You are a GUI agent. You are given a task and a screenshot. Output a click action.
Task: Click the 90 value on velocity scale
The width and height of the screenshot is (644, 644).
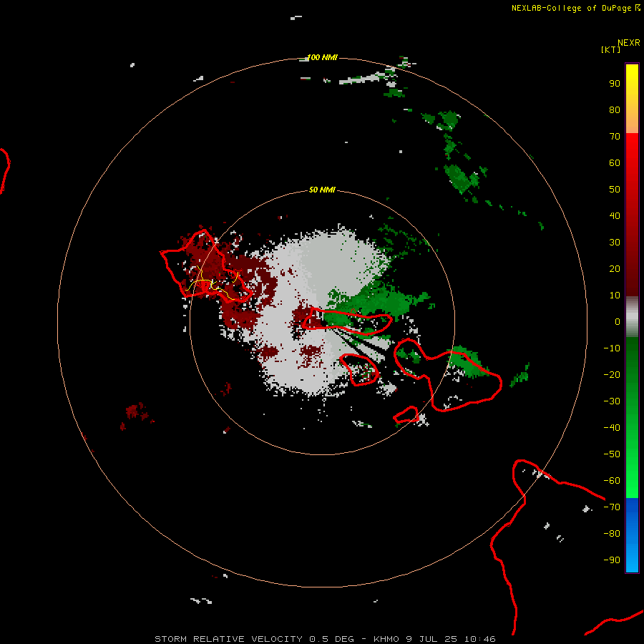point(615,84)
